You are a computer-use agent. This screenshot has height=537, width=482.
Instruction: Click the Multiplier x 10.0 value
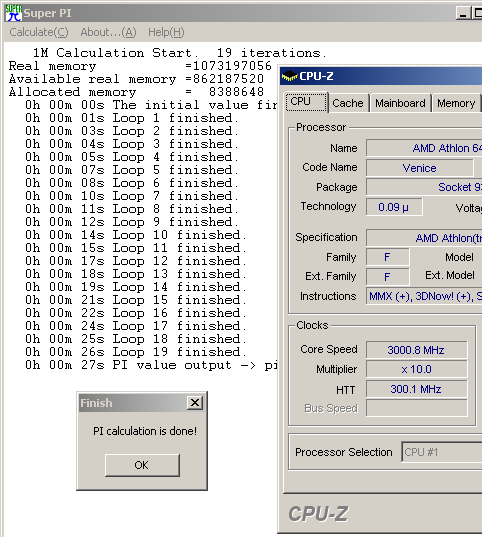click(416, 370)
